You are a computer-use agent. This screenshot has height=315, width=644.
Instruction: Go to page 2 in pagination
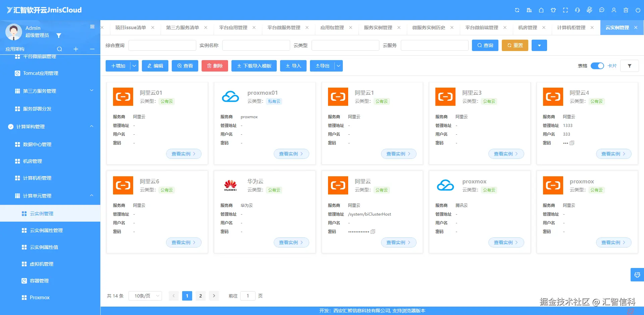pos(201,296)
